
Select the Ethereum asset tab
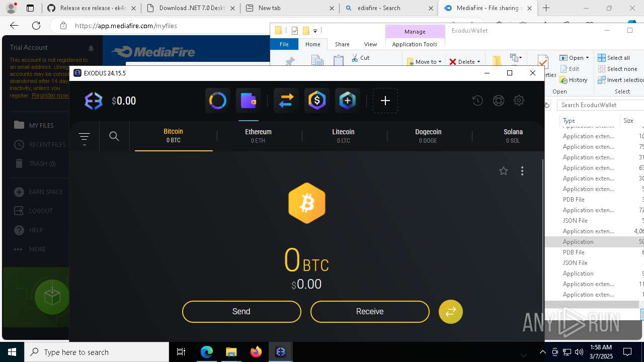point(258,136)
